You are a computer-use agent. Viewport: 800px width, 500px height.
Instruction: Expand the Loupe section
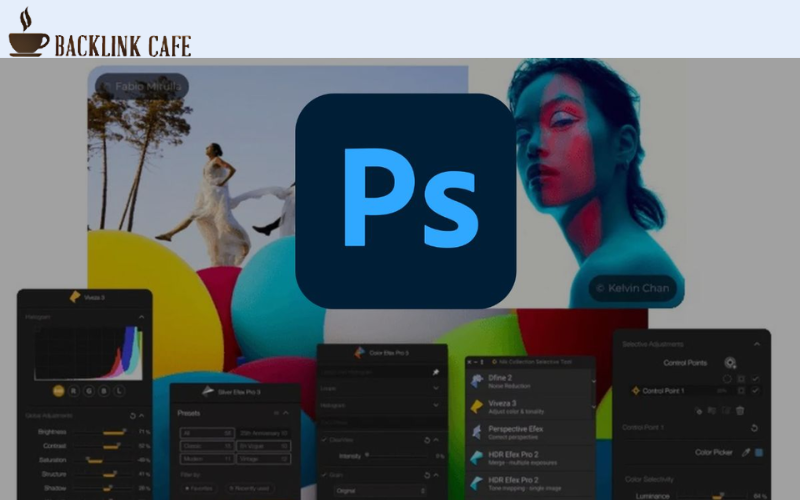coord(436,388)
